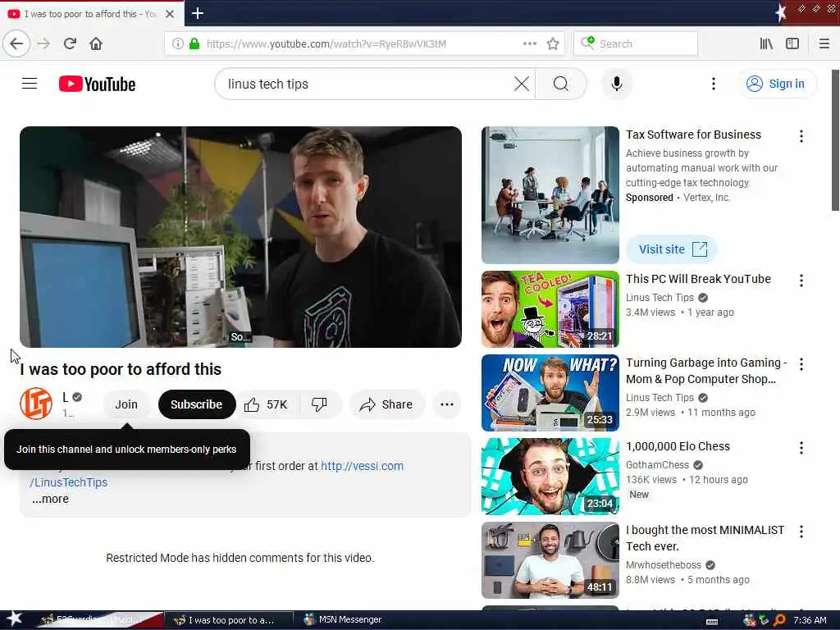Screen dimensions: 840x630
Task: Open options for 'I bought the most MINIMALIST'
Action: (801, 532)
